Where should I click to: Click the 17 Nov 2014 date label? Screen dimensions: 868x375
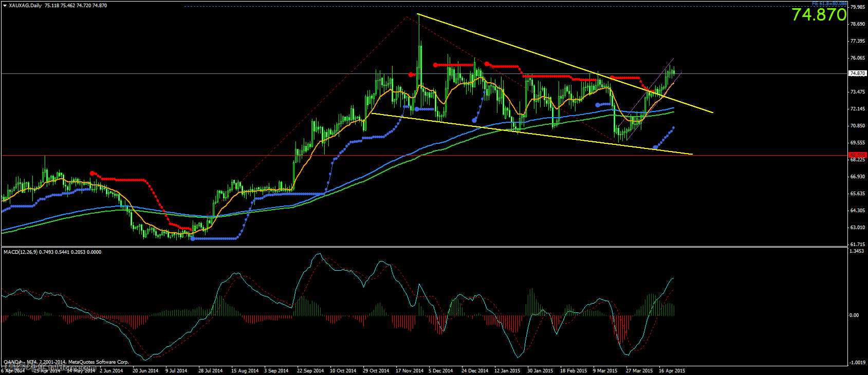tap(410, 370)
